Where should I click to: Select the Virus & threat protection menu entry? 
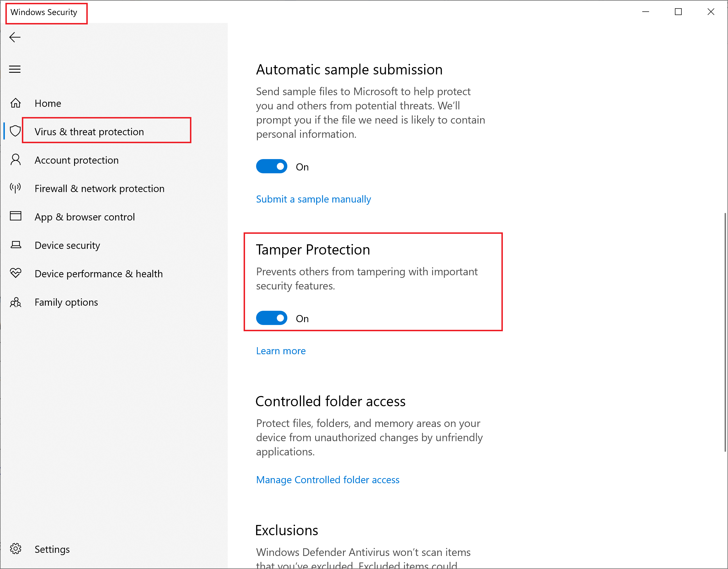click(x=89, y=132)
